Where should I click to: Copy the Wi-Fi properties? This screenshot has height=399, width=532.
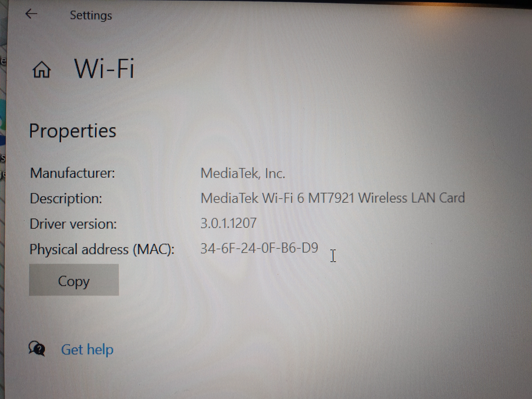[74, 280]
